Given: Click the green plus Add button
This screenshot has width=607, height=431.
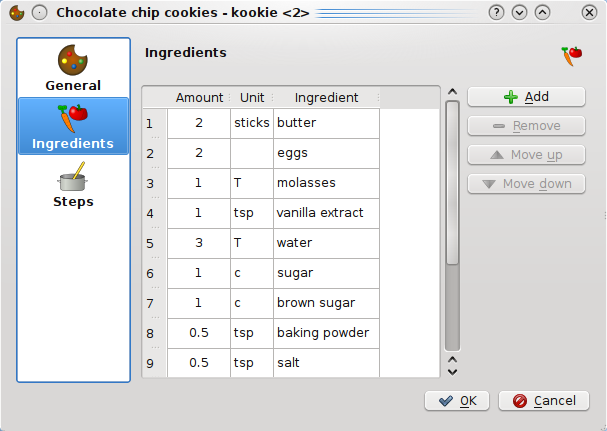Looking at the screenshot, I should (526, 97).
